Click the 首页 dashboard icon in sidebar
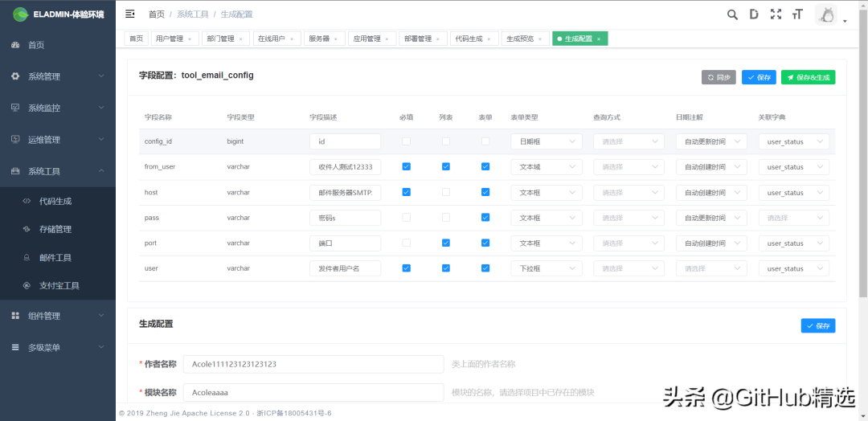868x421 pixels. tap(15, 45)
